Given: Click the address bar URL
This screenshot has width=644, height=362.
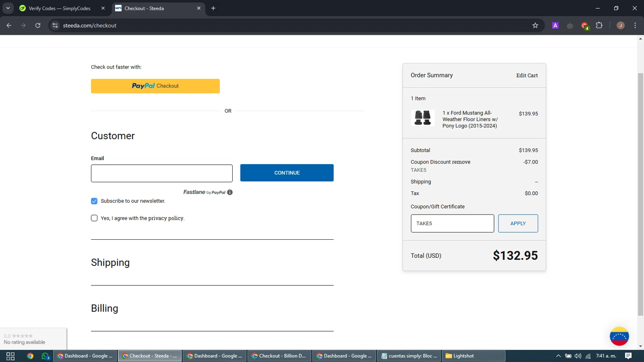Looking at the screenshot, I should tap(90, 25).
